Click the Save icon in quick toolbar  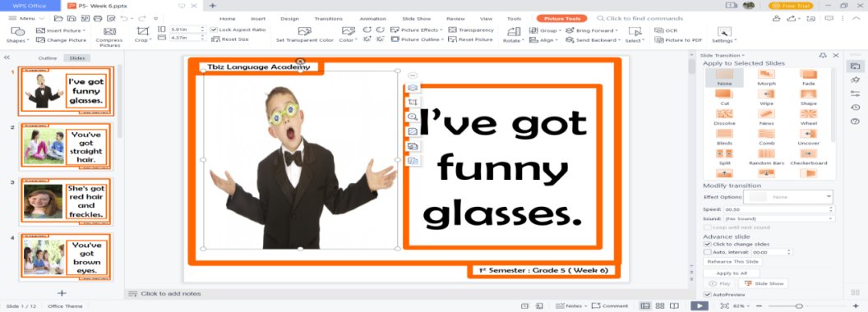point(72,18)
